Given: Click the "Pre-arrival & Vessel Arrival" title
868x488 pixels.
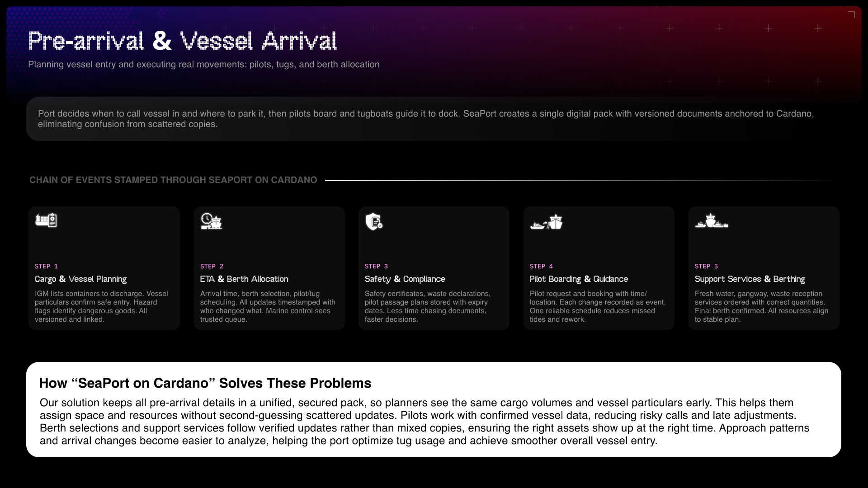Looking at the screenshot, I should click(x=183, y=41).
